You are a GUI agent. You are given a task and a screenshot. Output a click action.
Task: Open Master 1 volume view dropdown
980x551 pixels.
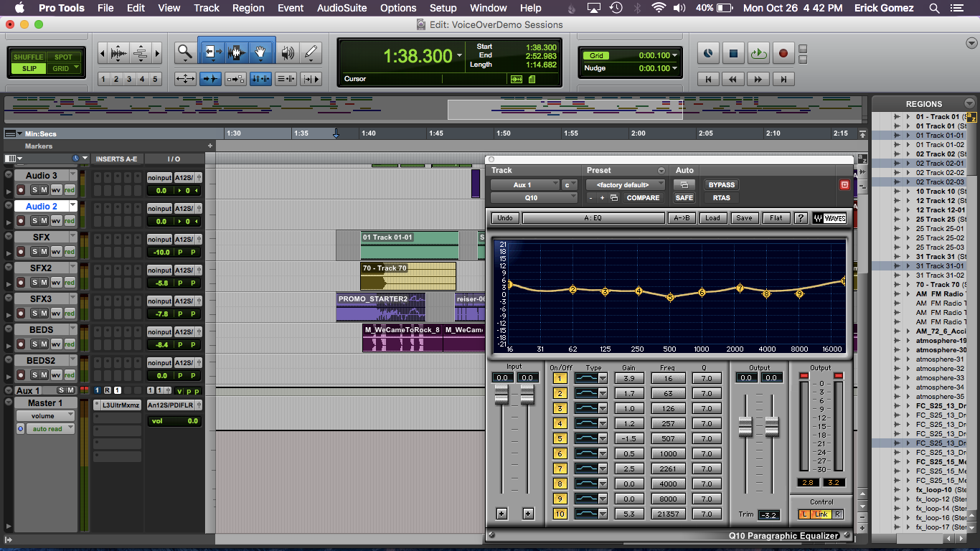click(47, 416)
